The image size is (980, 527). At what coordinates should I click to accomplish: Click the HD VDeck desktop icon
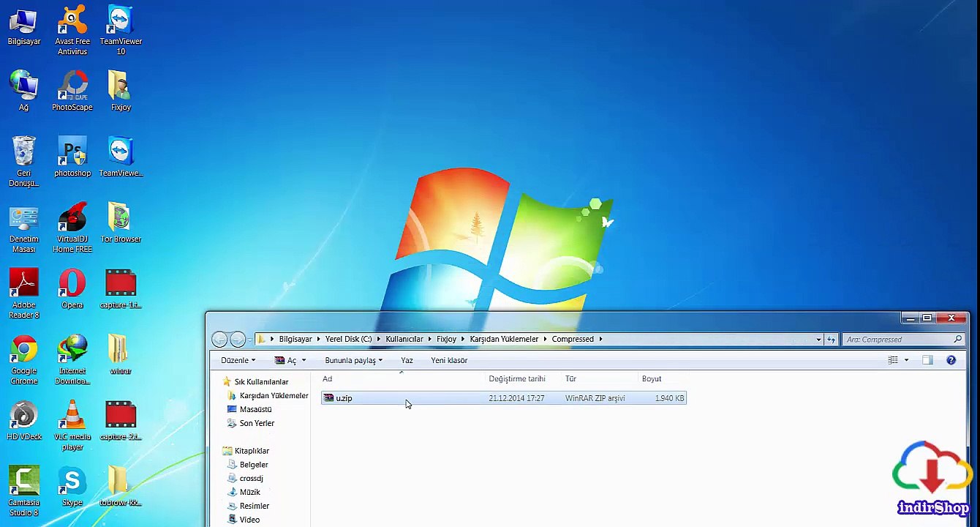click(23, 421)
